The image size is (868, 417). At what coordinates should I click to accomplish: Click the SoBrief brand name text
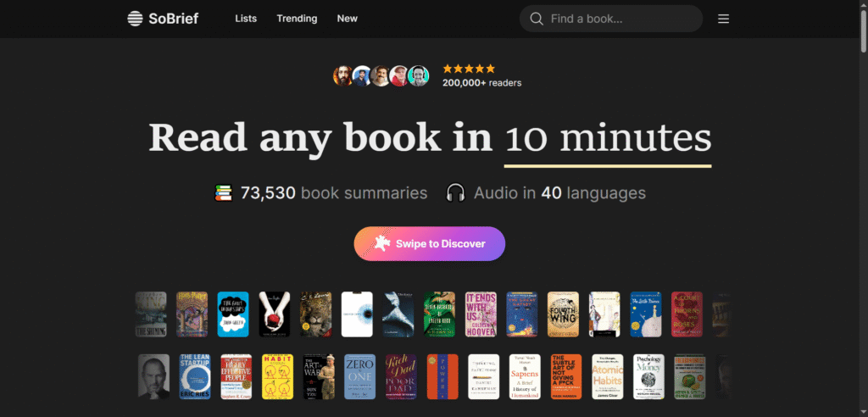173,19
